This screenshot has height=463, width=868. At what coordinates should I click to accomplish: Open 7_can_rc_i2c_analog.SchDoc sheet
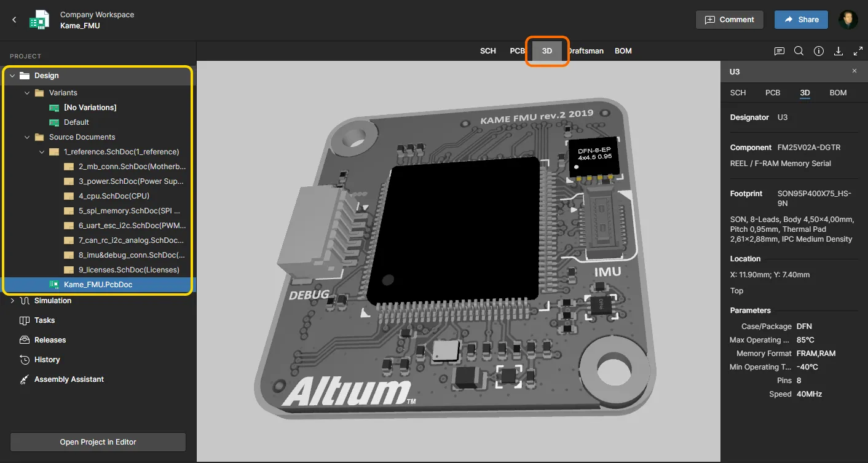(132, 240)
